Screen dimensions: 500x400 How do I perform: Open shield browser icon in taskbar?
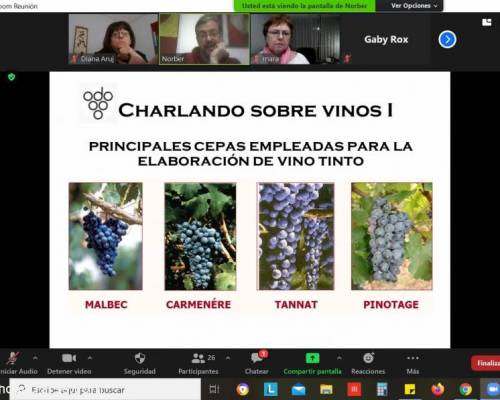[243, 389]
